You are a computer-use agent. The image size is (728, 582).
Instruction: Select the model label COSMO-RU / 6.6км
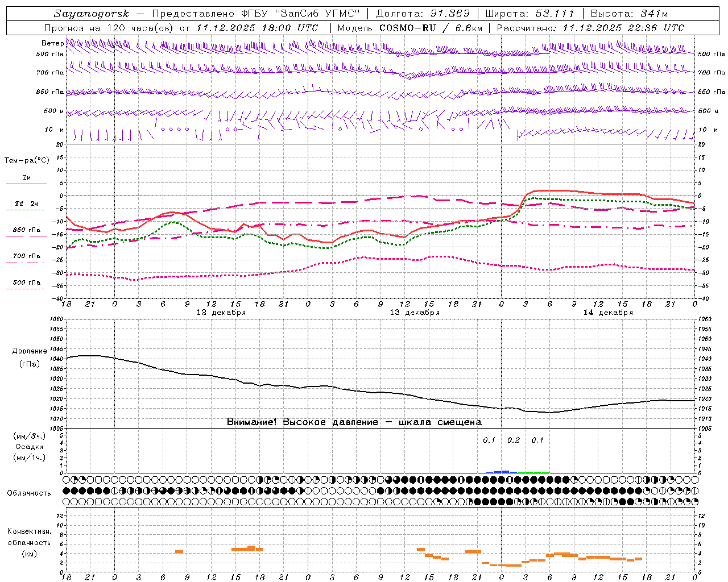pyautogui.click(x=431, y=28)
